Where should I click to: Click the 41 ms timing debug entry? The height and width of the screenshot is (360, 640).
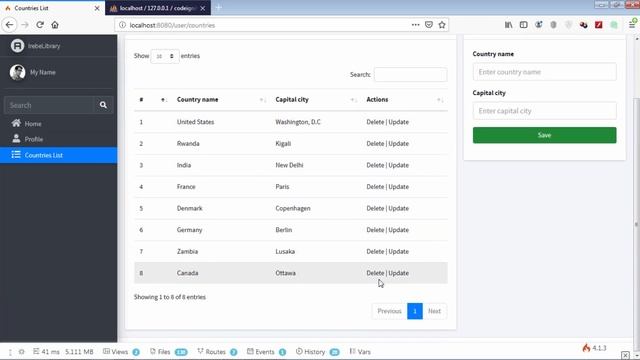click(x=47, y=351)
